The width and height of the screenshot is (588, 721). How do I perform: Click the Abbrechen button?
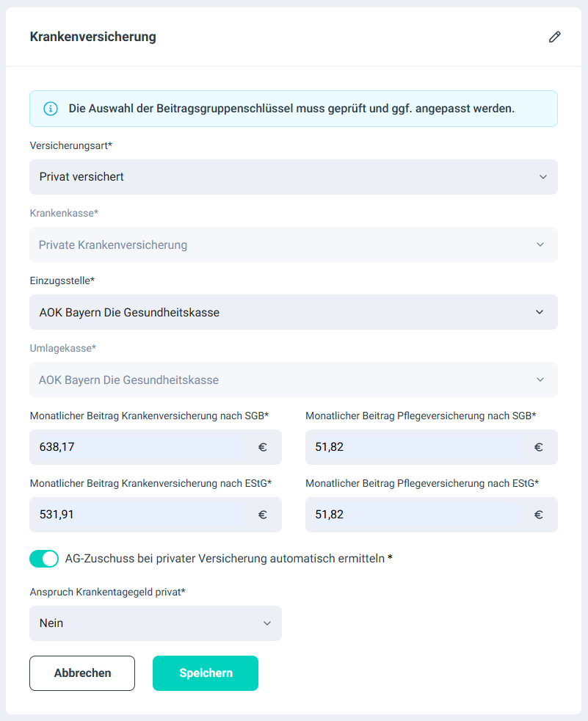[x=82, y=673]
